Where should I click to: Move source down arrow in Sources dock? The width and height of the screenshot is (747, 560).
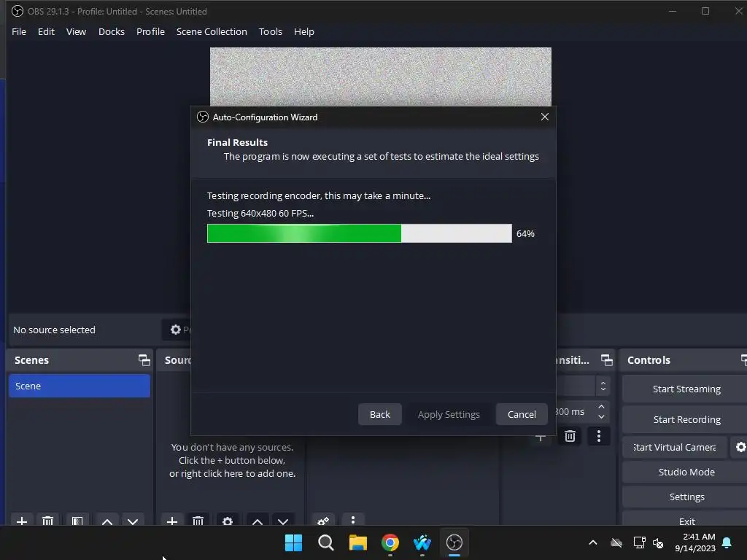pos(283,521)
